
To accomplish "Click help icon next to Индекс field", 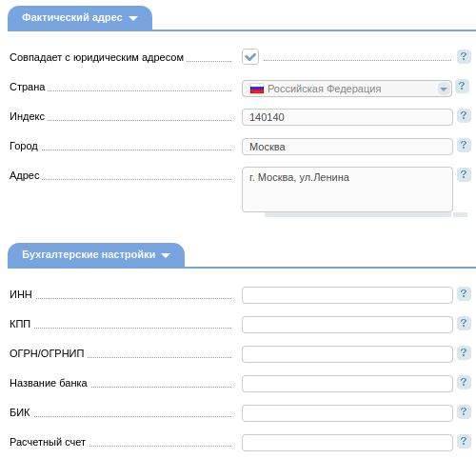I will 464,116.
